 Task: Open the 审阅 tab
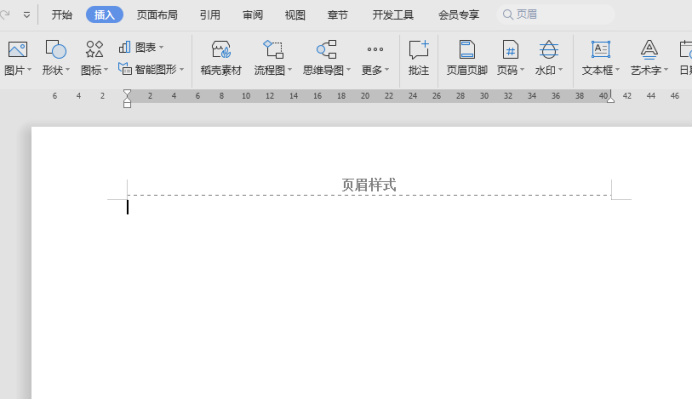pyautogui.click(x=252, y=15)
